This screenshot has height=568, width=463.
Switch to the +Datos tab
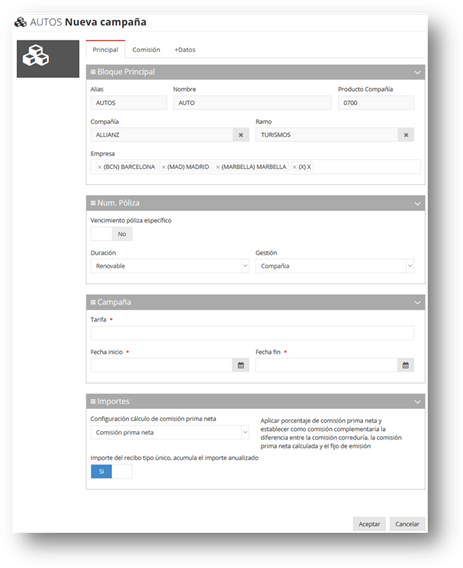pos(185,50)
